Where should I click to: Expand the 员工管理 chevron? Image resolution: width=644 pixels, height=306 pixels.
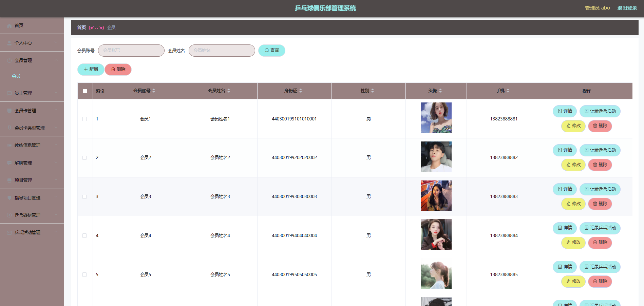tap(56, 93)
